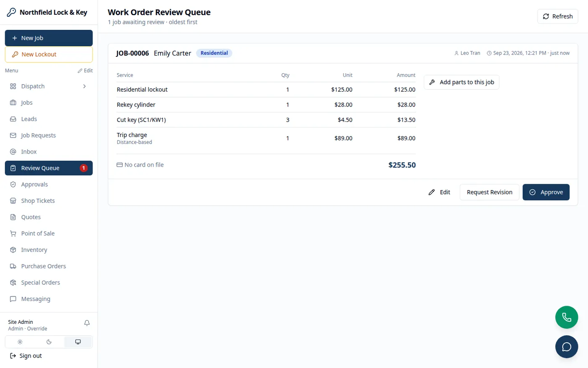Image resolution: width=588 pixels, height=368 pixels.
Task: Go to Jobs in sidebar
Action: click(x=49, y=103)
